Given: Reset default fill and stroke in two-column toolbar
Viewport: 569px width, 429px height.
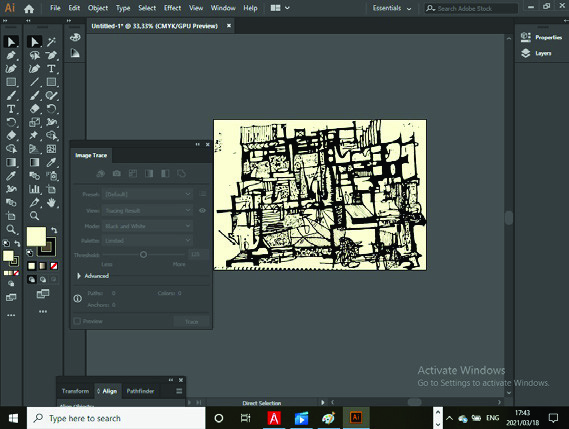Looking at the screenshot, I should click(x=30, y=253).
